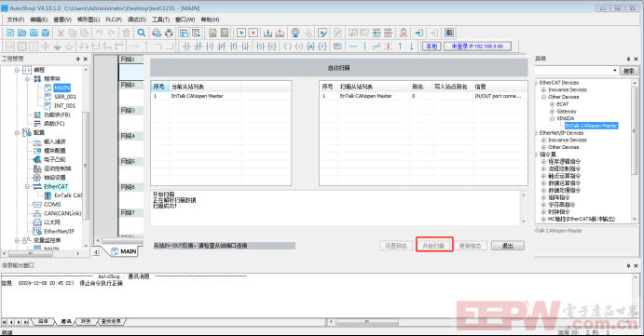Screen dimensions: 644x336
Task: Select the MAIN editor tab
Action: [x=124, y=251]
